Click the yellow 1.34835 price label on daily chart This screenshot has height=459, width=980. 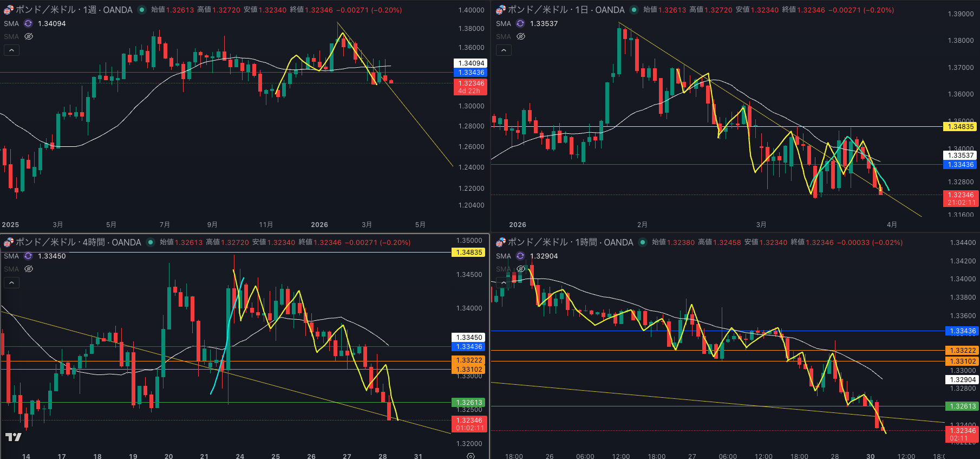coord(961,126)
